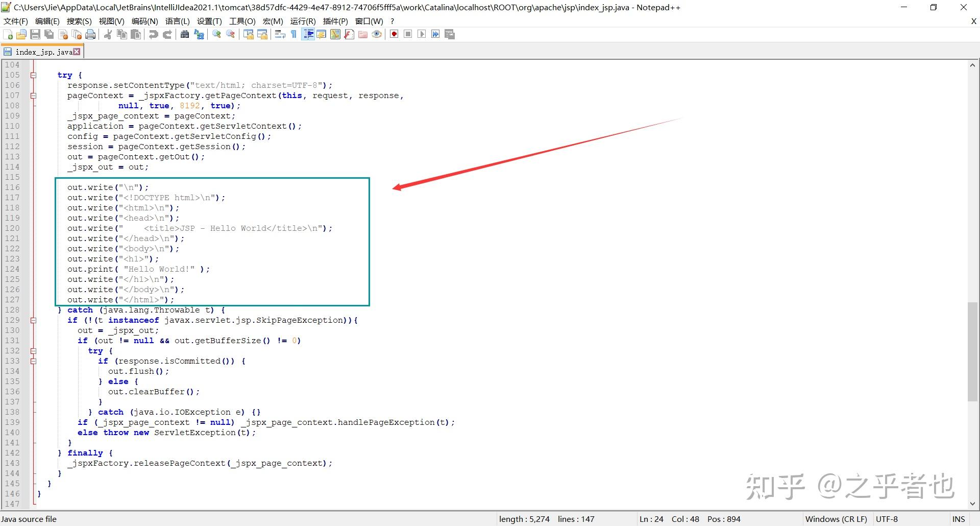Toggle the document monitoring eye icon

377,34
